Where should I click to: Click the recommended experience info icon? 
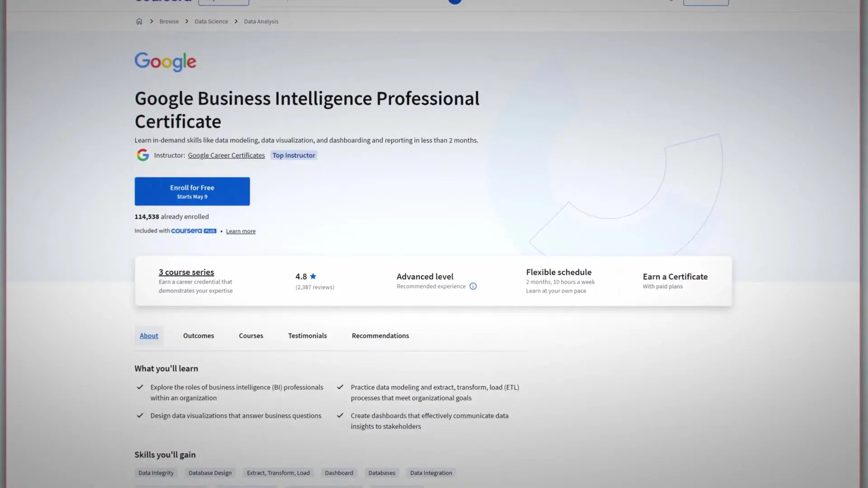pyautogui.click(x=473, y=286)
